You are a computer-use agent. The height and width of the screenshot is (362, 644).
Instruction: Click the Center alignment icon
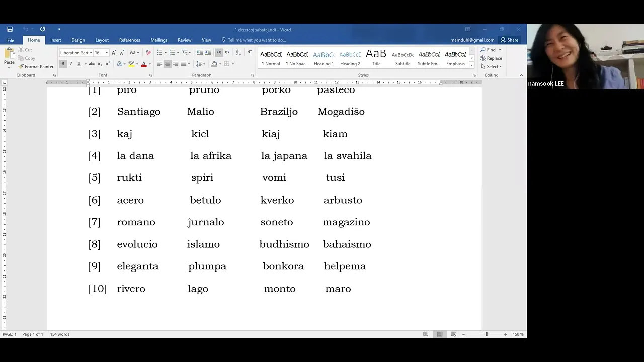click(168, 64)
